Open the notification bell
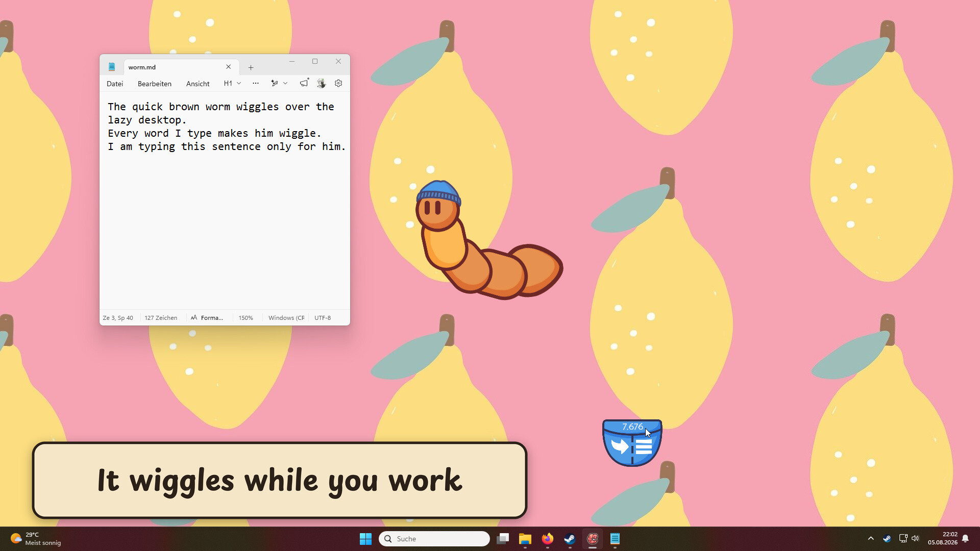The image size is (980, 551). click(965, 538)
